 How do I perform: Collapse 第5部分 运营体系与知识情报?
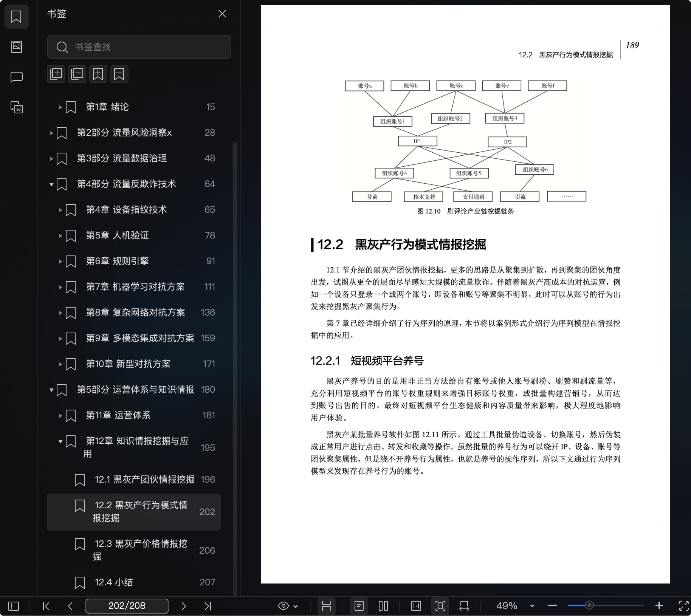click(x=51, y=390)
